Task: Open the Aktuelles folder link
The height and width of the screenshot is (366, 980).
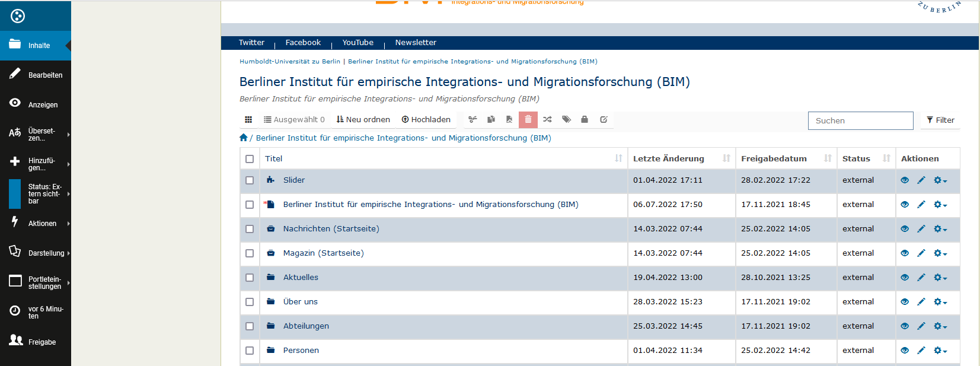Action: tap(301, 278)
